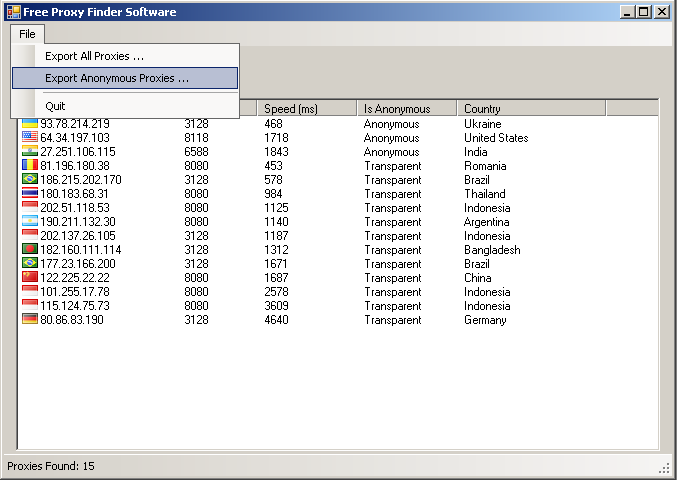This screenshot has height=480, width=677.
Task: Open the File menu
Action: pyautogui.click(x=27, y=34)
